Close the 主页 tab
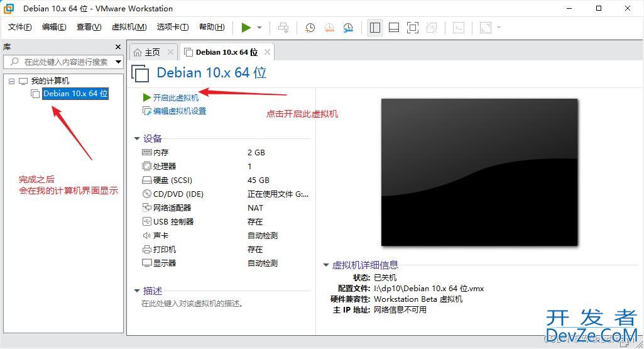Image resolution: width=644 pixels, height=349 pixels. coord(170,52)
